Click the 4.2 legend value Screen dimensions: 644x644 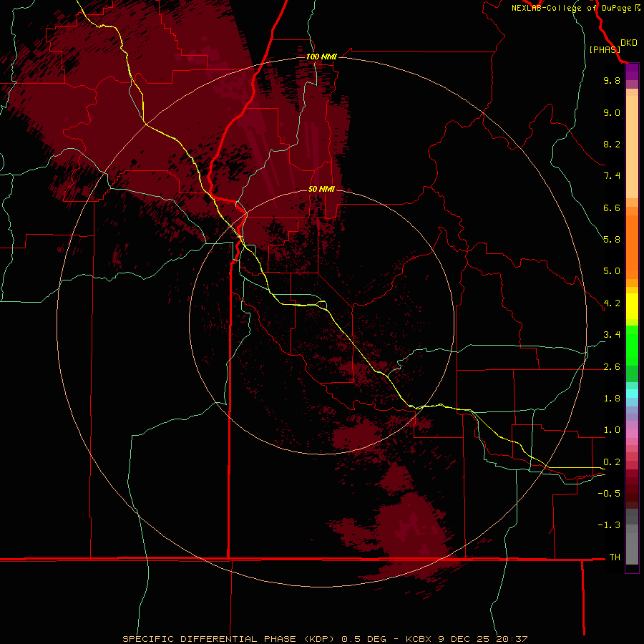click(612, 303)
